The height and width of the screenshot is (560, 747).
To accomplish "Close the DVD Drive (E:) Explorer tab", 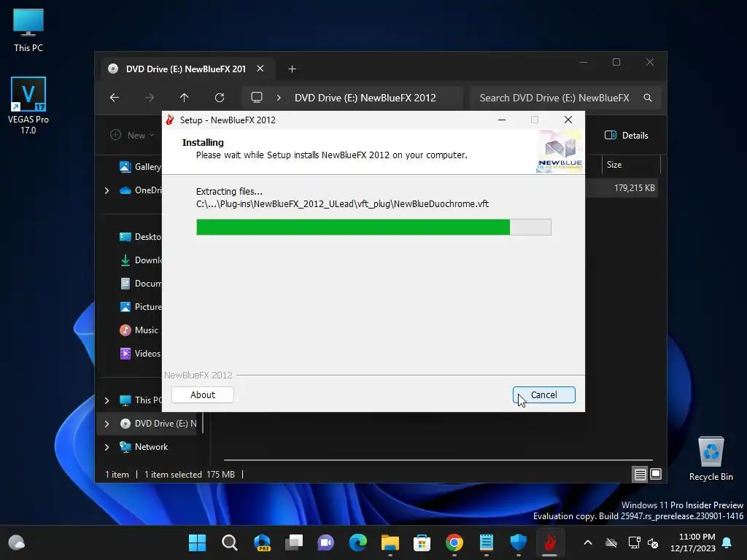I will [x=260, y=69].
